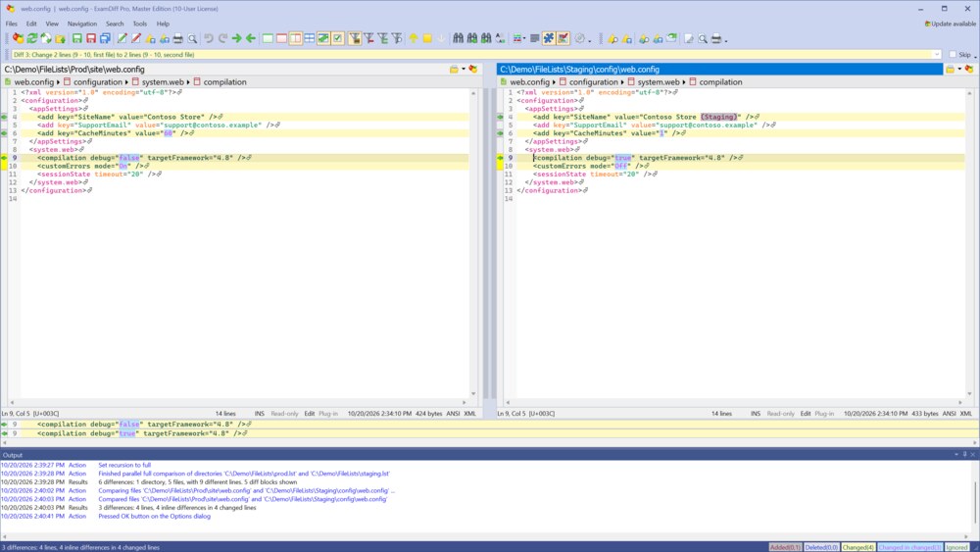
Task: Go to previous difference with green left arrow
Action: 251,39
